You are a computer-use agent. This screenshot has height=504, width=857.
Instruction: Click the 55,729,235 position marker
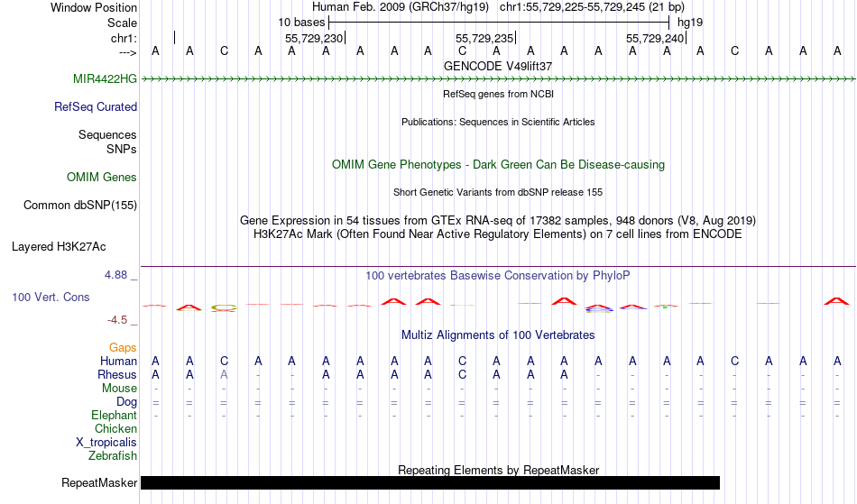(x=485, y=38)
